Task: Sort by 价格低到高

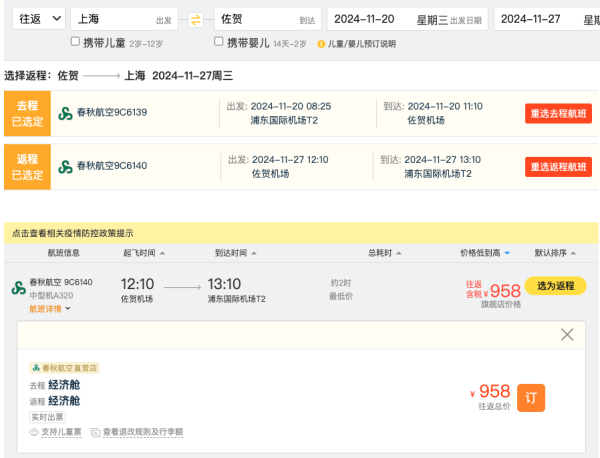Action: (x=485, y=253)
